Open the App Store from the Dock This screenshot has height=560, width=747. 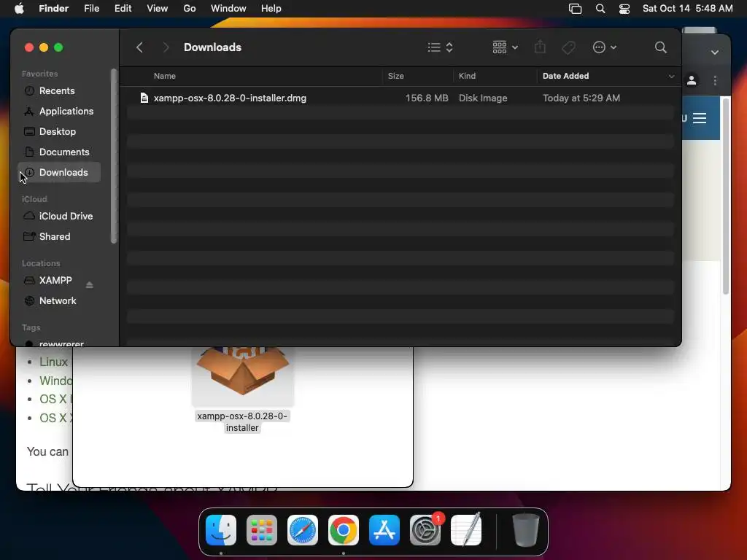point(384,530)
